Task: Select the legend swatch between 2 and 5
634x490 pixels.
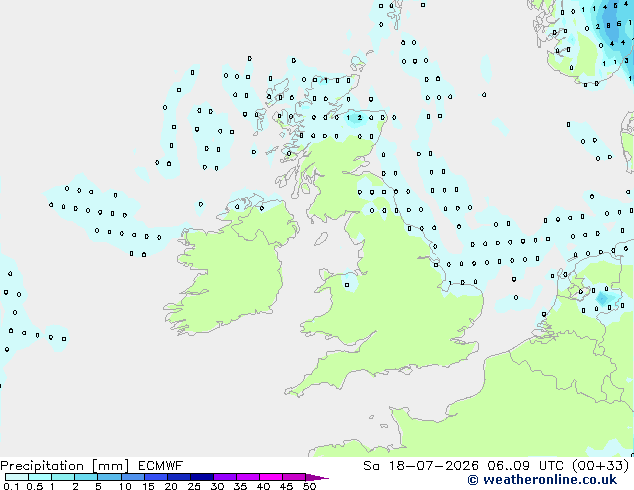Action: pyautogui.click(x=86, y=477)
